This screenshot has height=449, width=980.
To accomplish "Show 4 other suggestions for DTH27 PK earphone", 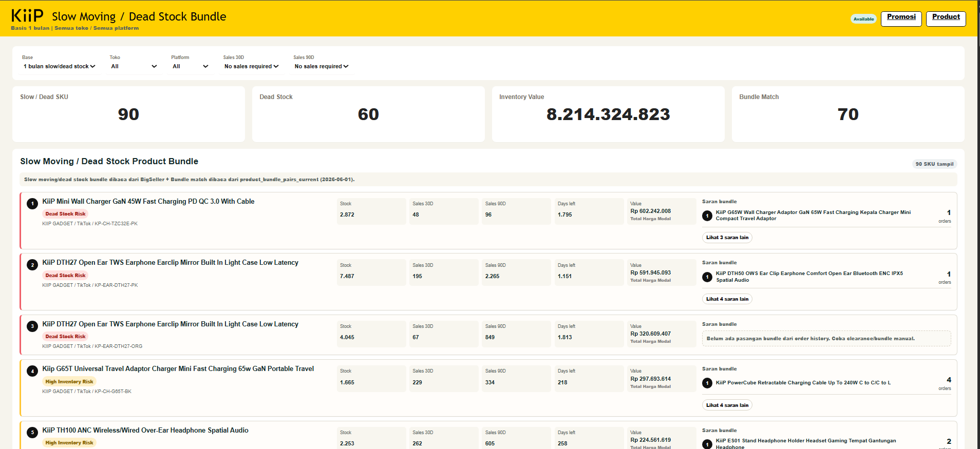I will [x=727, y=299].
